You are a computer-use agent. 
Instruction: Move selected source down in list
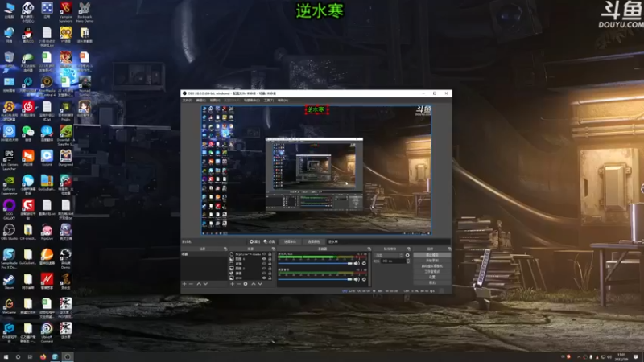[x=260, y=284]
